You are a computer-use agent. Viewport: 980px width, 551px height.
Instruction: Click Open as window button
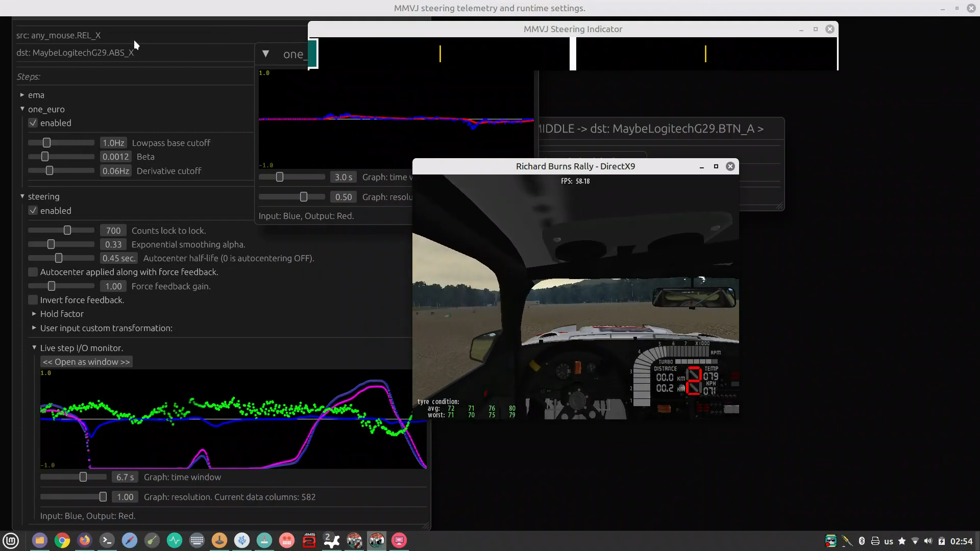coord(86,362)
